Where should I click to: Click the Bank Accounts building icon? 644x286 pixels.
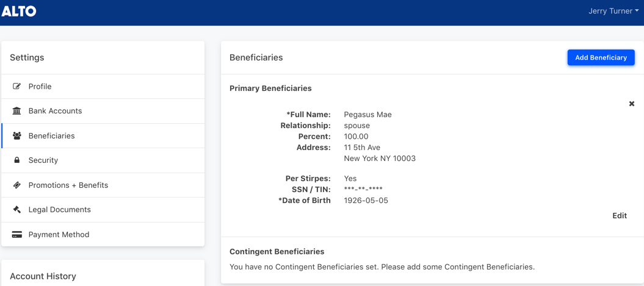coord(17,111)
